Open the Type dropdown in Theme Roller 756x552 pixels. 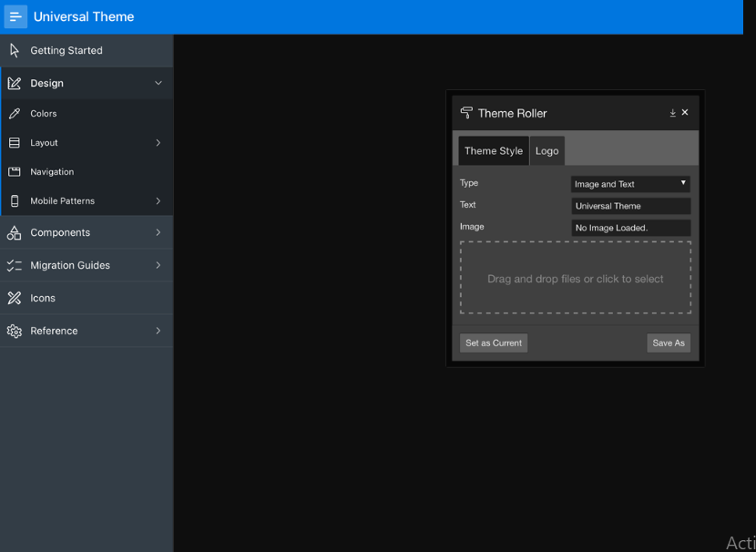pos(630,184)
